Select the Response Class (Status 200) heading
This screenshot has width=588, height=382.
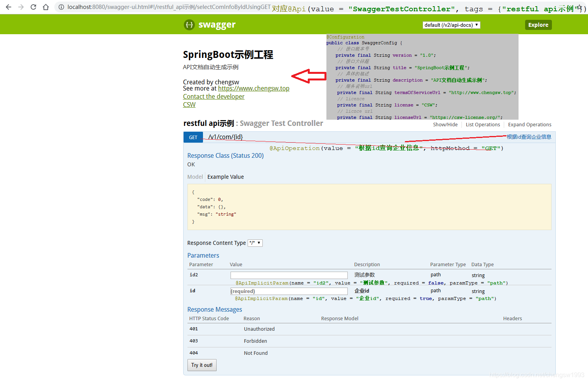point(225,156)
